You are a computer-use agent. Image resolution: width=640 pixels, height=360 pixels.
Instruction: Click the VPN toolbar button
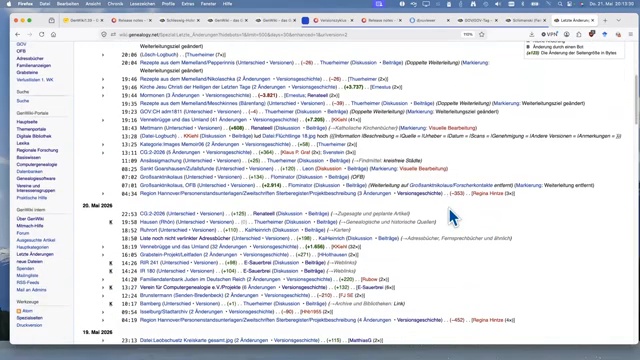[549, 35]
